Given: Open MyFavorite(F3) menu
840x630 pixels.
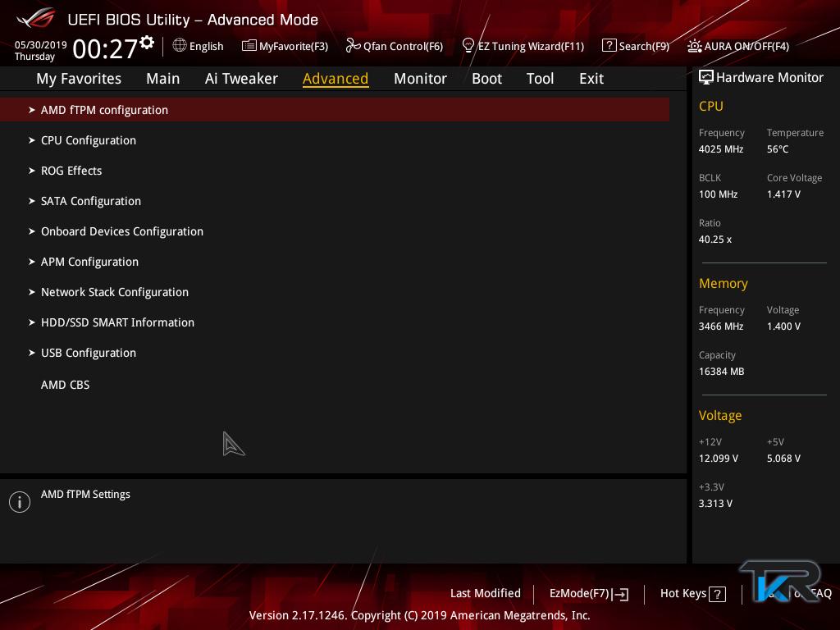Looking at the screenshot, I should point(294,46).
